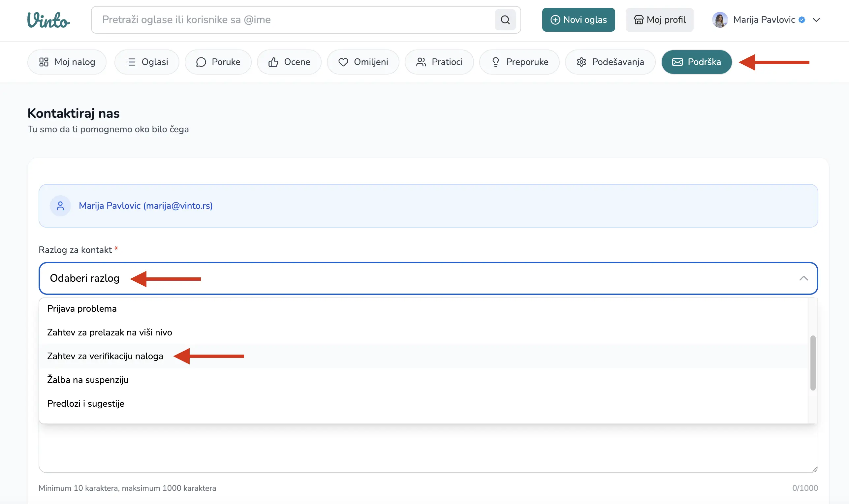Switch to the Poruke tab
The width and height of the screenshot is (849, 504).
click(218, 62)
